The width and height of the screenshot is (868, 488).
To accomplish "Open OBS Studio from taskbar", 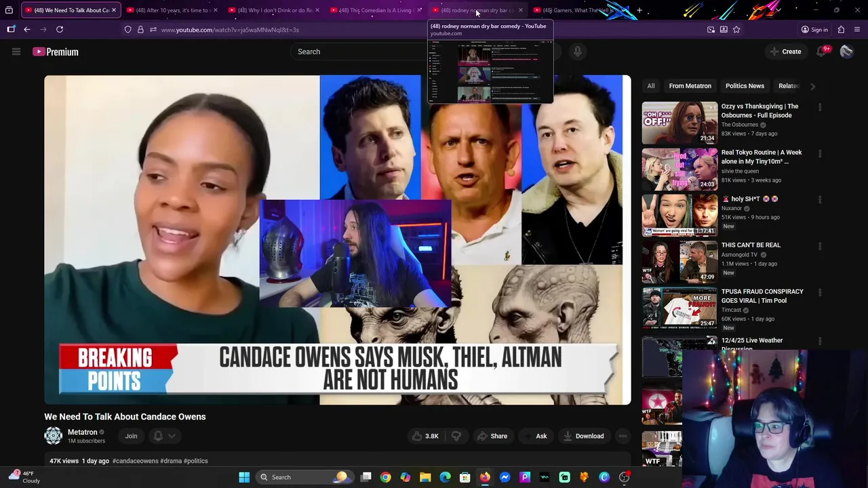I will pyautogui.click(x=624, y=477).
